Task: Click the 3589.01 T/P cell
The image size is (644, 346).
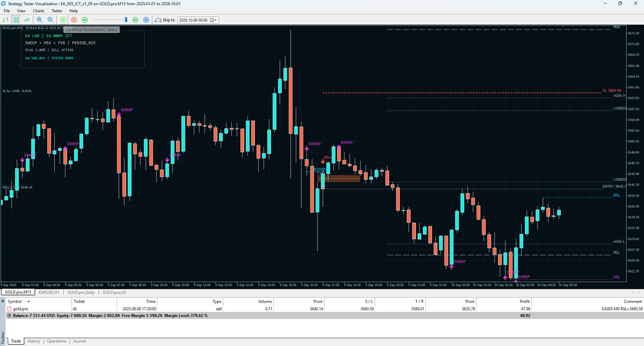Action: 418,309
